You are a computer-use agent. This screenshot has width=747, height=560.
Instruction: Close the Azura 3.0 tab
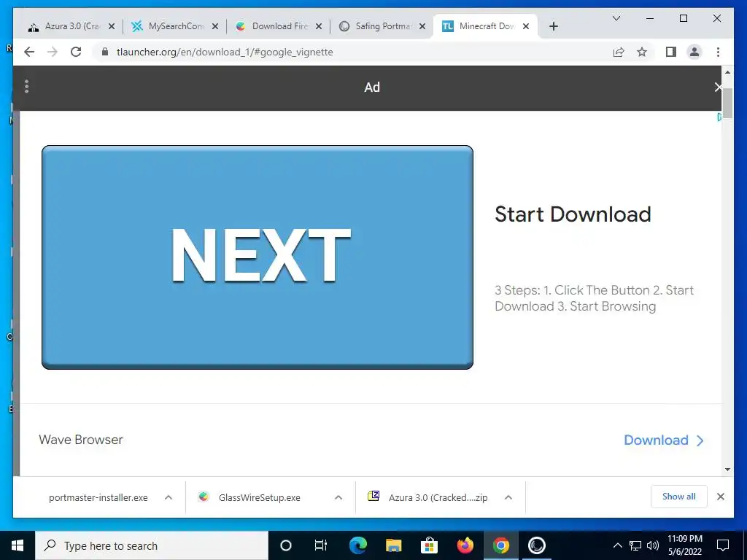pos(112,26)
